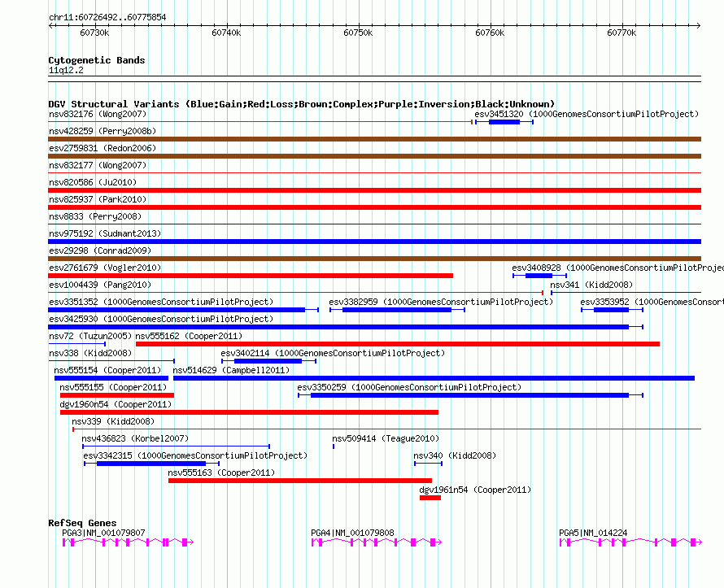This screenshot has height=588, width=724.
Task: Click the blue bar under nsv514629
Action: click(434, 378)
